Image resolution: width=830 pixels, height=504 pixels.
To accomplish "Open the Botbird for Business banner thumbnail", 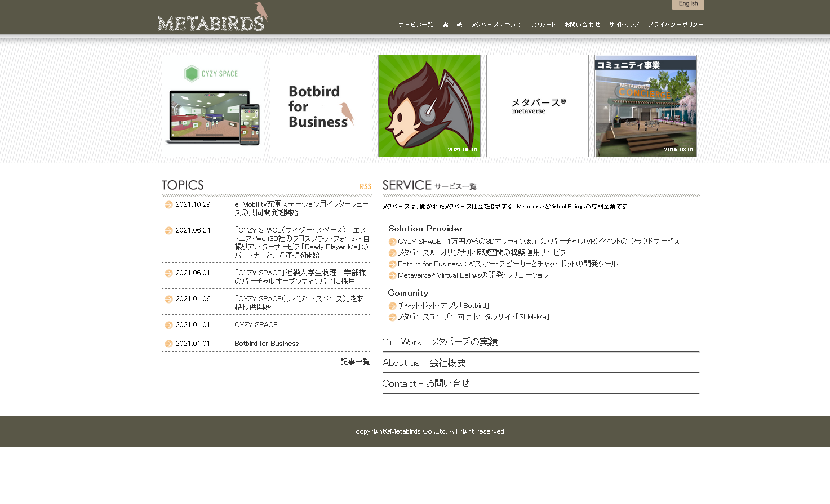I will point(321,106).
